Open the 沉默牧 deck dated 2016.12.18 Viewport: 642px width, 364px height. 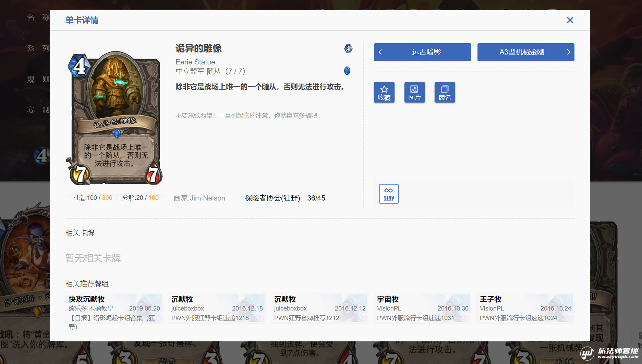[x=217, y=308]
